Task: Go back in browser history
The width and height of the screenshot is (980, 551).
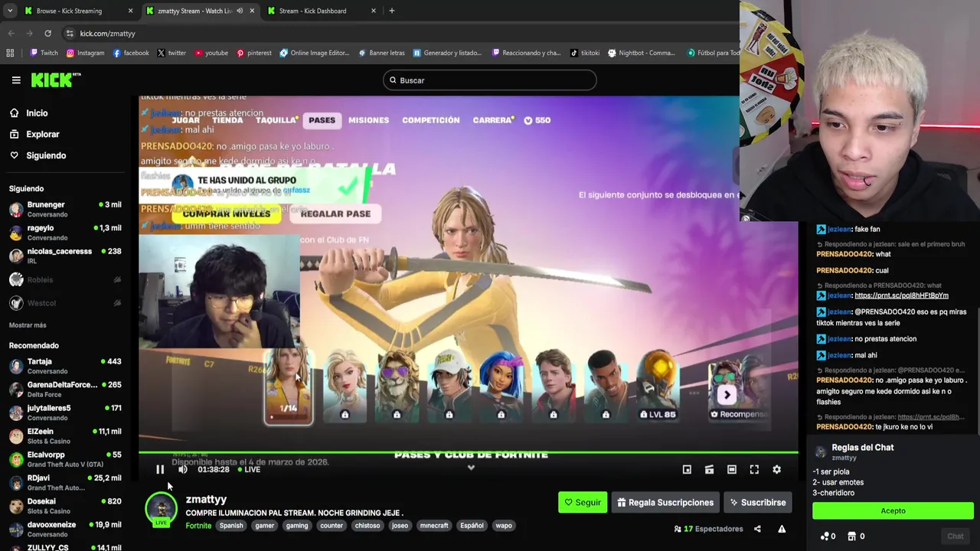Action: 11,33
